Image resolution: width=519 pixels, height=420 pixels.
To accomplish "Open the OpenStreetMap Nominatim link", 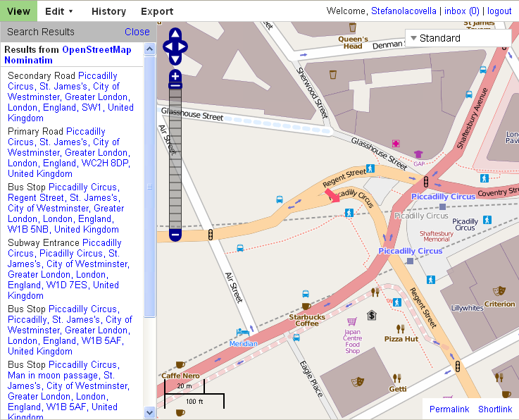I will (68, 55).
